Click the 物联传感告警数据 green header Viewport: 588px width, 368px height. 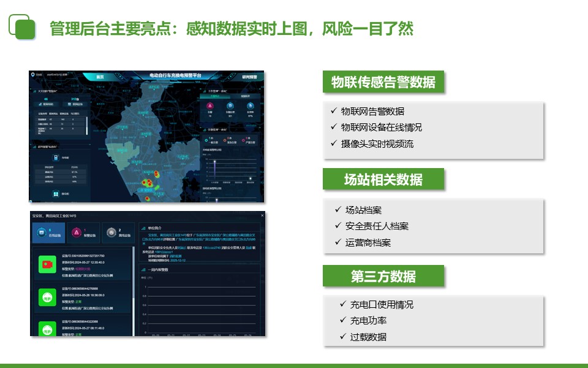point(383,82)
